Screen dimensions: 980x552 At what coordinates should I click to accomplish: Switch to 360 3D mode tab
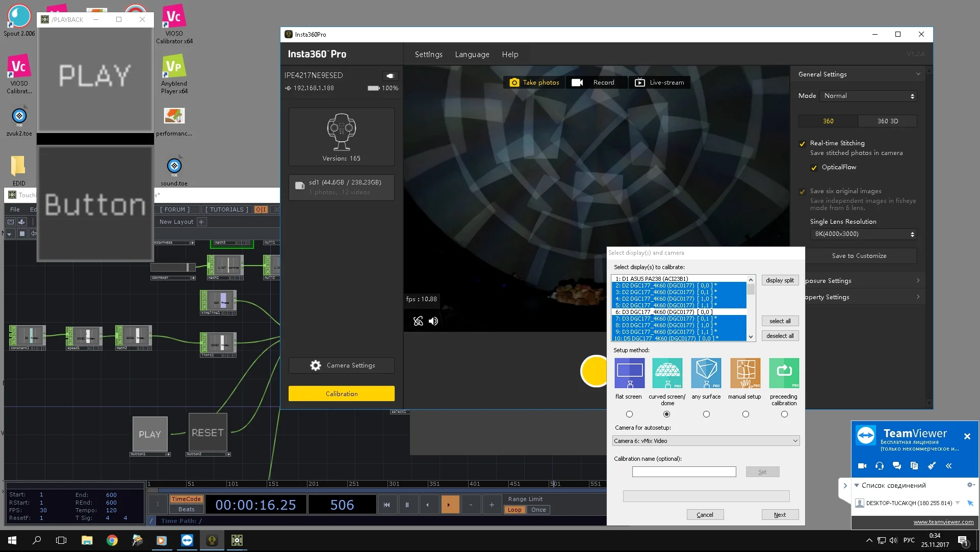888,121
